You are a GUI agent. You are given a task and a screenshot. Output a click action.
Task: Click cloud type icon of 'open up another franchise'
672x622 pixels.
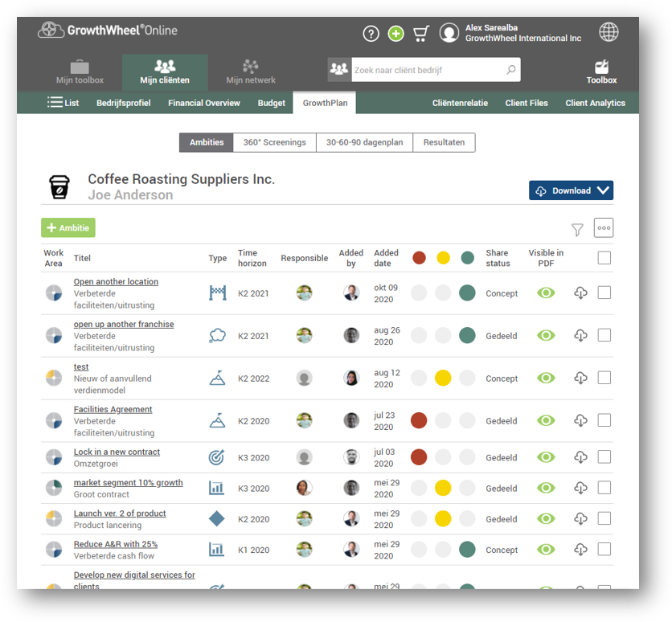(x=217, y=335)
